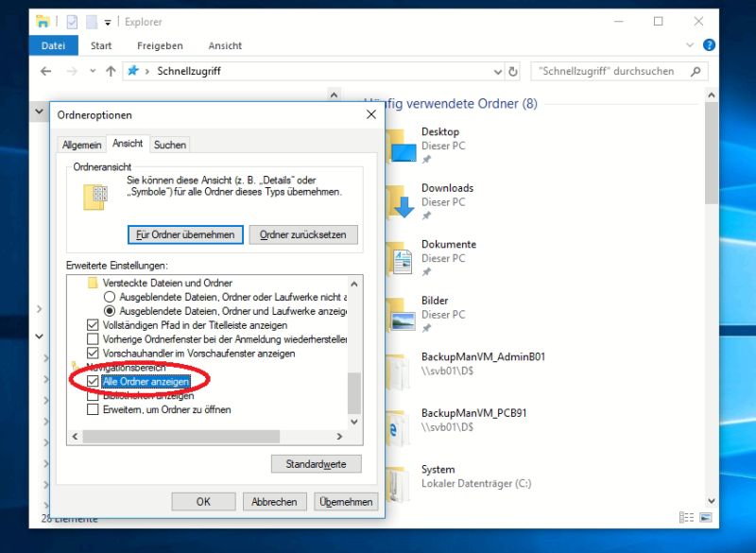This screenshot has height=553, width=756.
Task: Open the address bar dropdown arrow
Action: click(x=496, y=71)
